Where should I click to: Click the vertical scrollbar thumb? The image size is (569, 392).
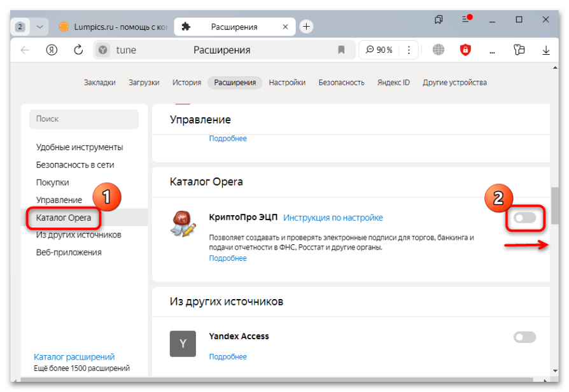coord(555,206)
